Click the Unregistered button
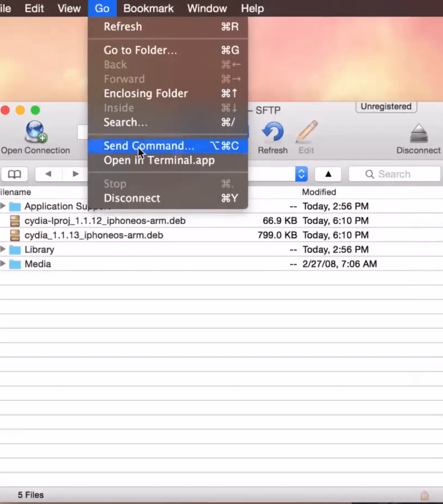This screenshot has height=504, width=443. (386, 107)
